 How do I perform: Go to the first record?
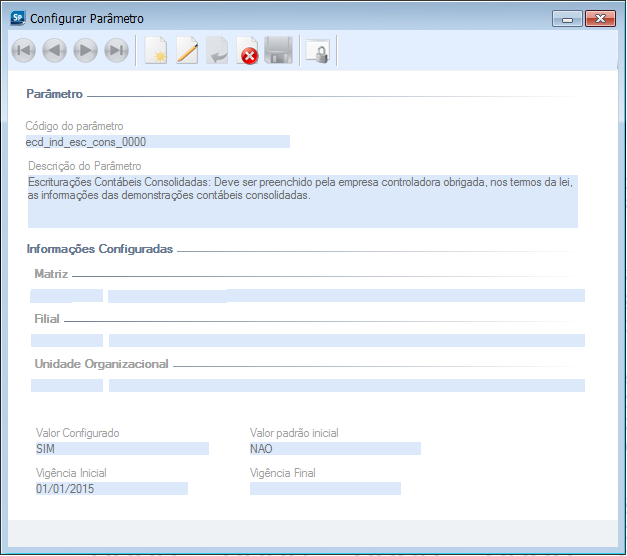24,50
